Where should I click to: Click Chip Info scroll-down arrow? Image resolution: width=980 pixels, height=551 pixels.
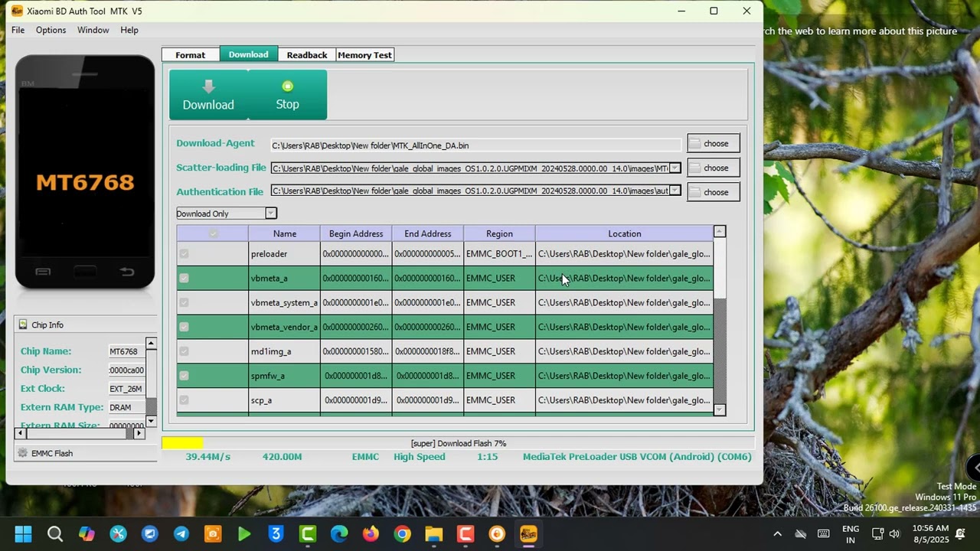[x=151, y=421]
